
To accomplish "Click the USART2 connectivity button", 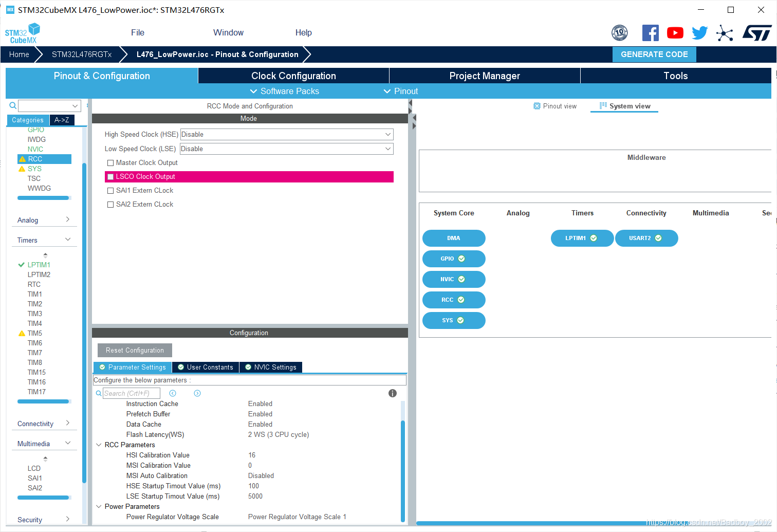I will click(x=646, y=238).
